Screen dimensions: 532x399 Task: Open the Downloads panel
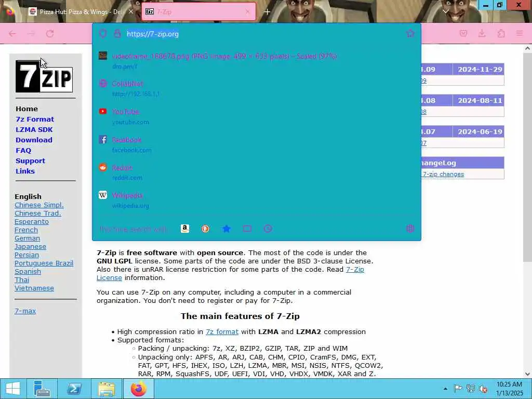click(482, 33)
